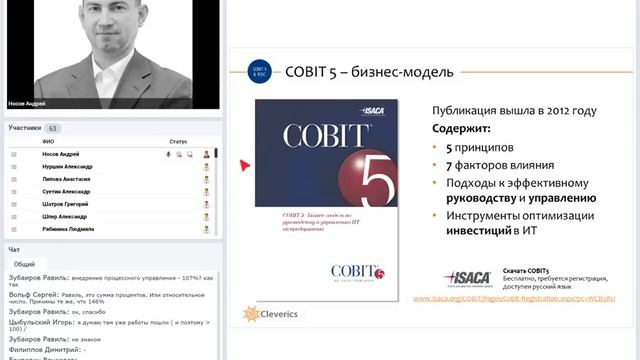Viewport: 640px width, 360px height.
Task: Select participant Шпер Александр
Action: click(64, 217)
